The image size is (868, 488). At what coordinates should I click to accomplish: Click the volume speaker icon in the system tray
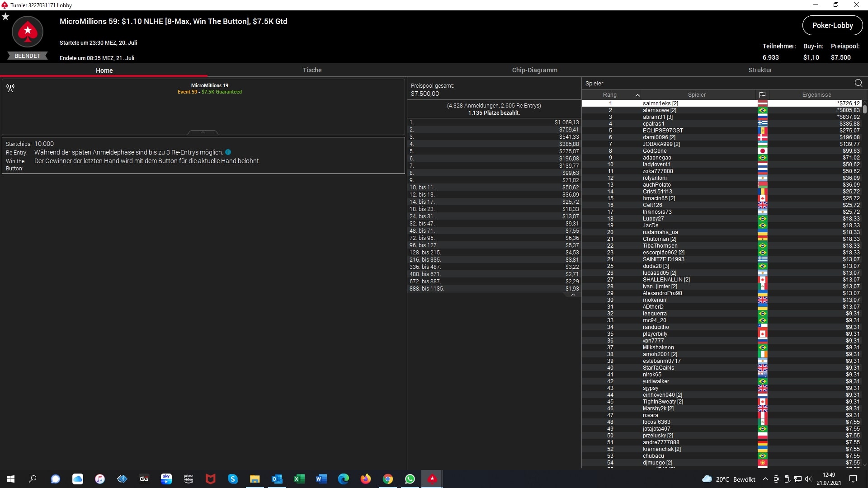point(808,479)
